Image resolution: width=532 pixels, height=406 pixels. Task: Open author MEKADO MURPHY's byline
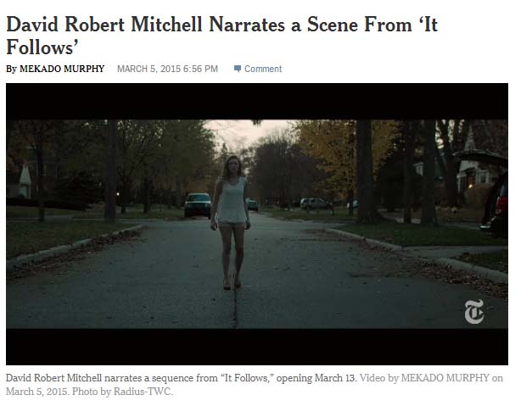(62, 69)
